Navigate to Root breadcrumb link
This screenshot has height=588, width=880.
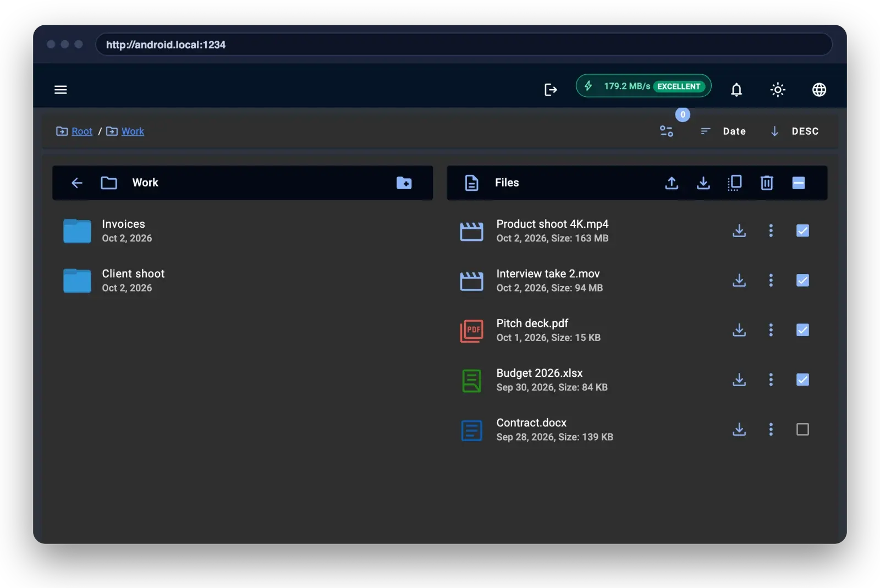[82, 131]
